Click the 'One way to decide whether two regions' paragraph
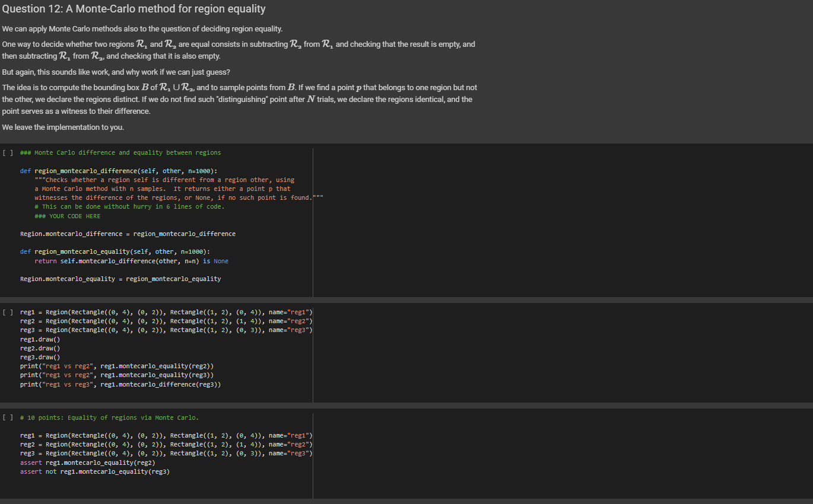 pos(239,50)
